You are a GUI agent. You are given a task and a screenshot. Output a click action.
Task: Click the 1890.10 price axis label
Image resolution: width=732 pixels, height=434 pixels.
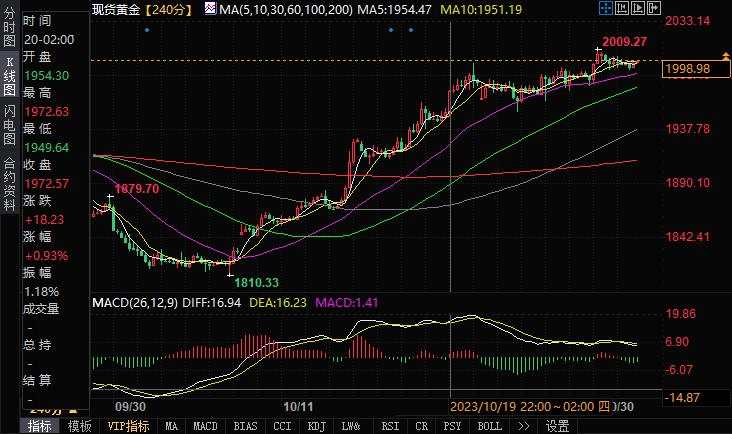point(687,182)
